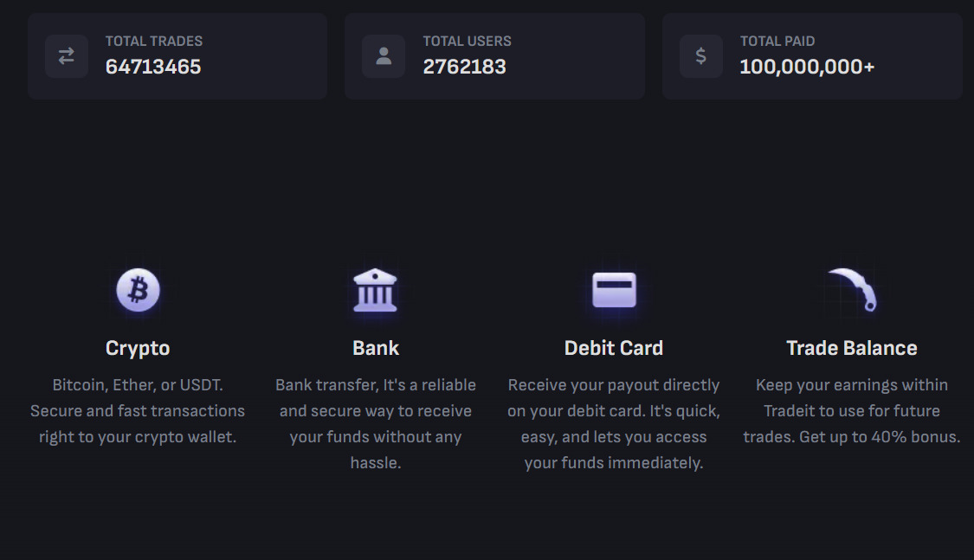The width and height of the screenshot is (974, 560).
Task: Click the Bitcoin, Ether, or USDT description
Action: pyautogui.click(x=138, y=411)
